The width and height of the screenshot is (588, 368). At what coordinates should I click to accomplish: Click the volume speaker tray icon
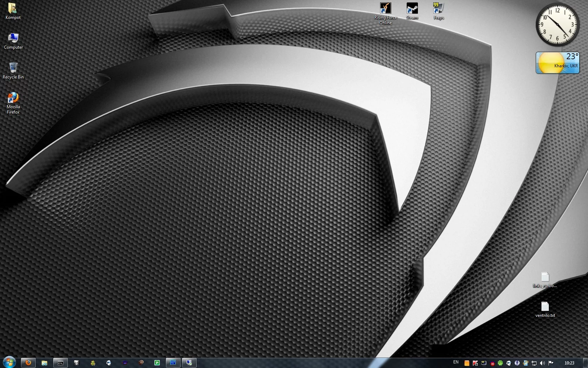pos(542,363)
